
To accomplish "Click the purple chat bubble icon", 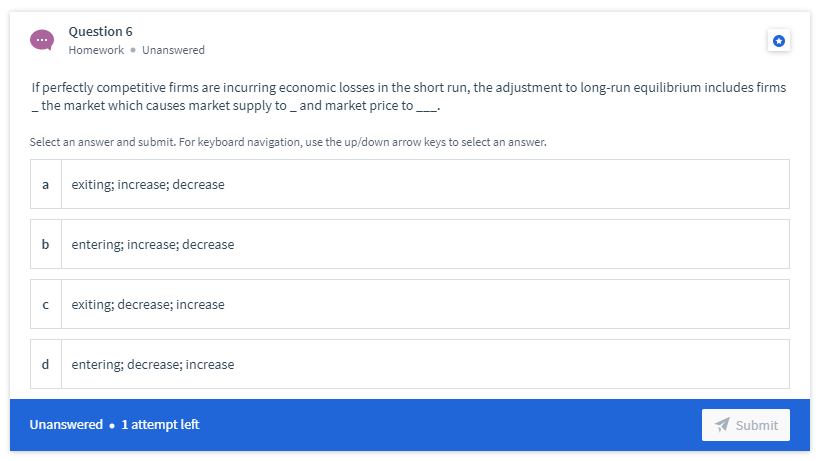I will tap(42, 40).
